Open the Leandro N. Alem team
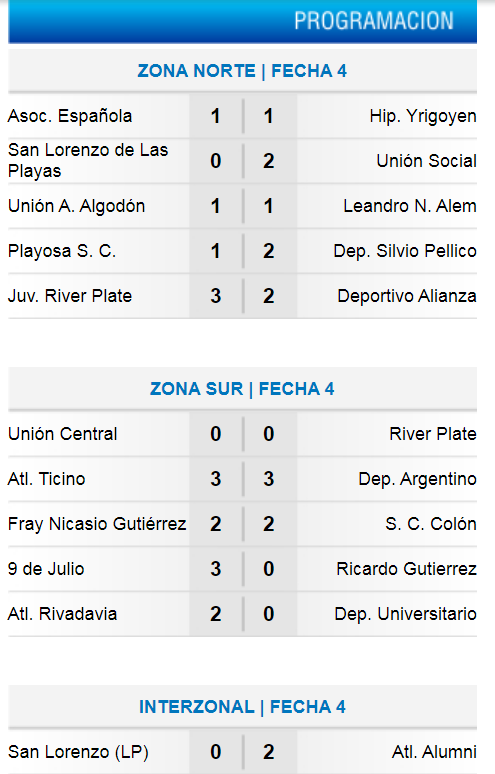This screenshot has width=495, height=774. [x=410, y=206]
